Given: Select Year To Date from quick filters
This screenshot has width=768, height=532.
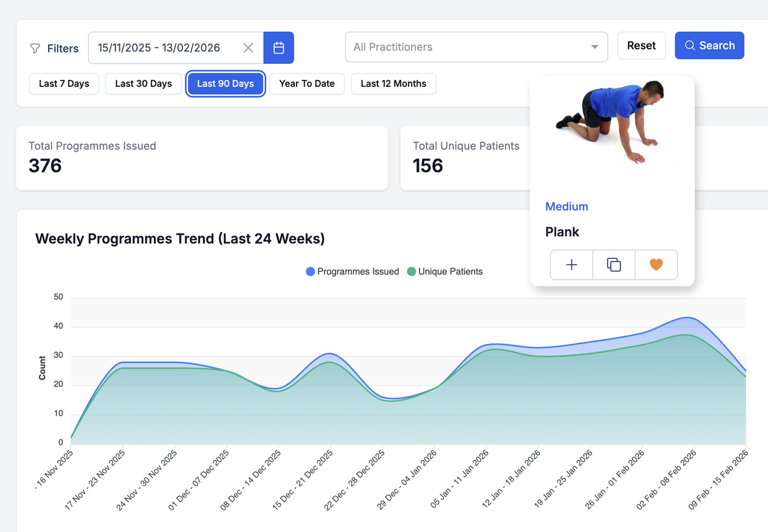Looking at the screenshot, I should click(307, 83).
